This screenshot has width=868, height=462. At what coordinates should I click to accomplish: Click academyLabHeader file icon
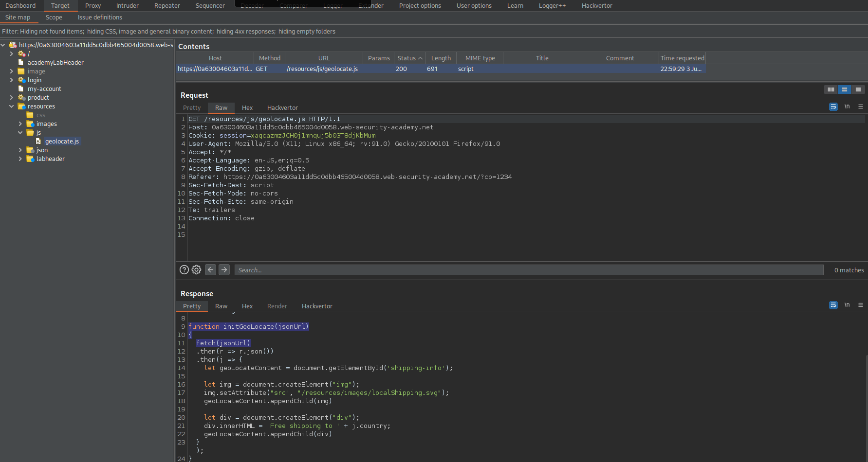click(21, 62)
